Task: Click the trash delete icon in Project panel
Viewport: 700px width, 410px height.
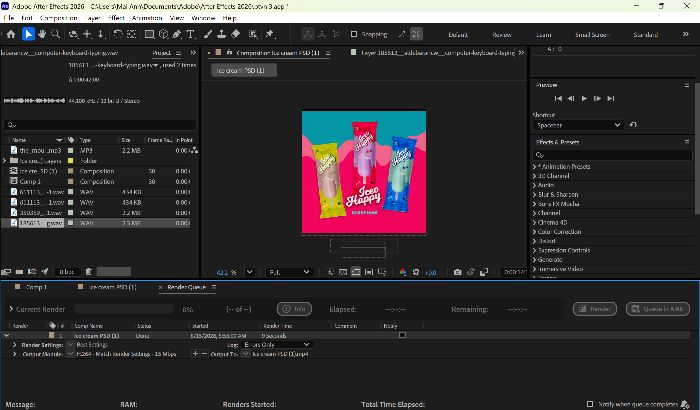Action: point(89,272)
